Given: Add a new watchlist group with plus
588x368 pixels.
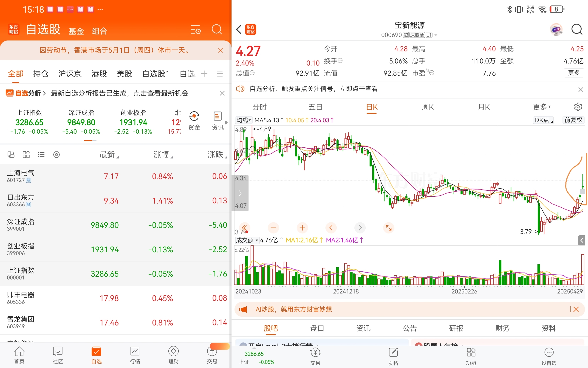Looking at the screenshot, I should [204, 74].
